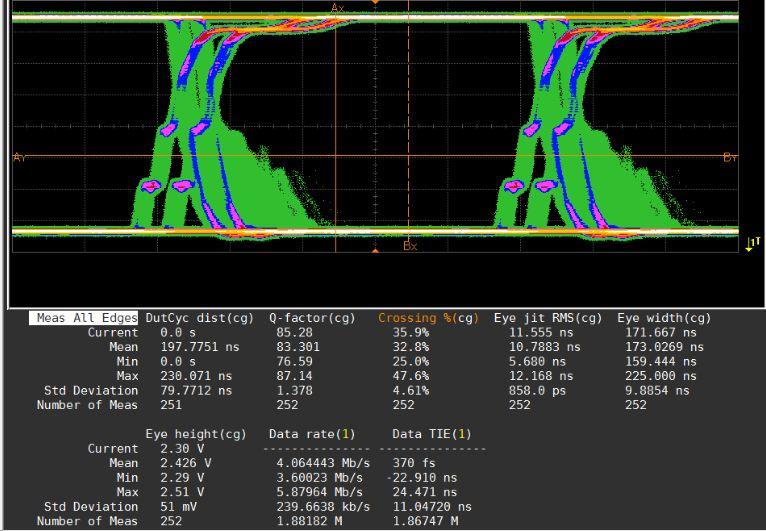The width and height of the screenshot is (766, 531).
Task: Select the Bx dashed cursor label
Action: [410, 246]
